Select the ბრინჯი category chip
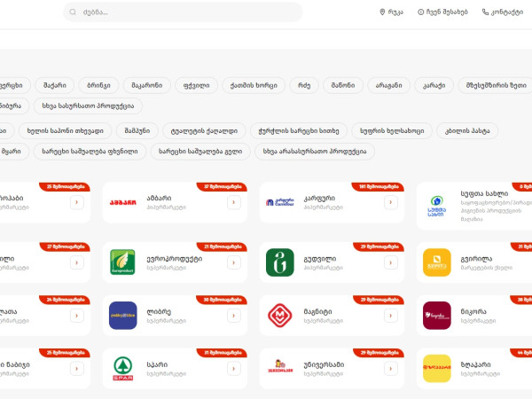 tap(98, 85)
